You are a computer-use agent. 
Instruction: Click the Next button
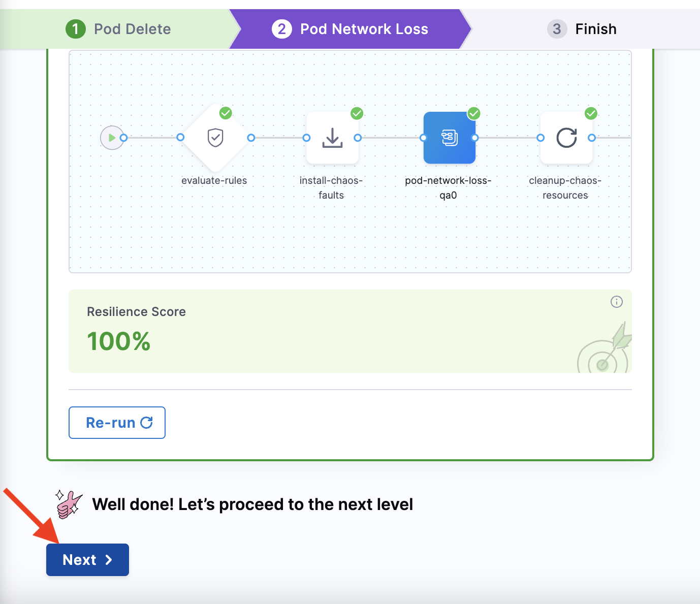tap(87, 559)
